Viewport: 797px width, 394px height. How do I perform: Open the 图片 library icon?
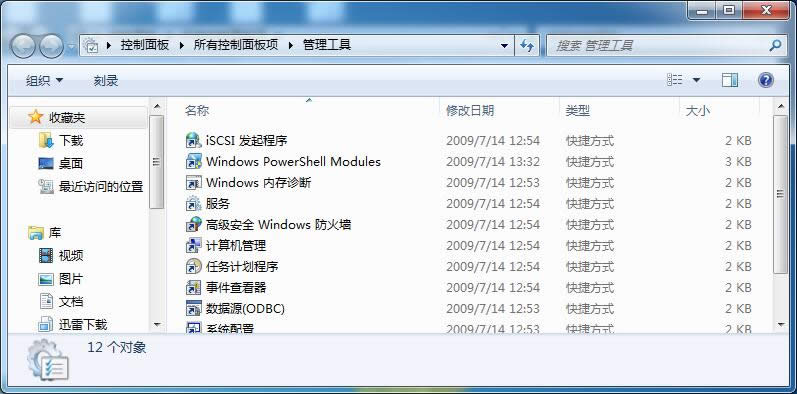(x=46, y=279)
